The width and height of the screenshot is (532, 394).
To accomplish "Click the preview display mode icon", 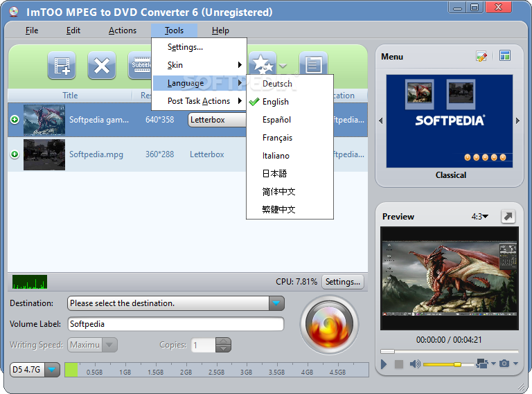I will [482, 364].
